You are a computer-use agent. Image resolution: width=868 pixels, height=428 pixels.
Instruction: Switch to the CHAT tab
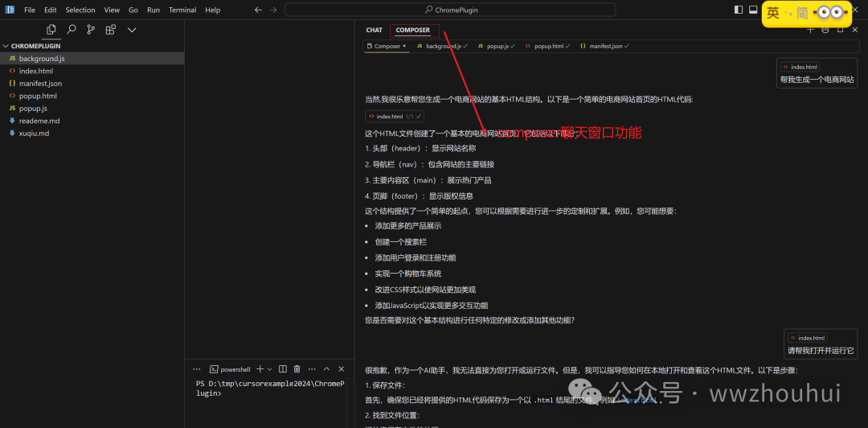click(375, 30)
